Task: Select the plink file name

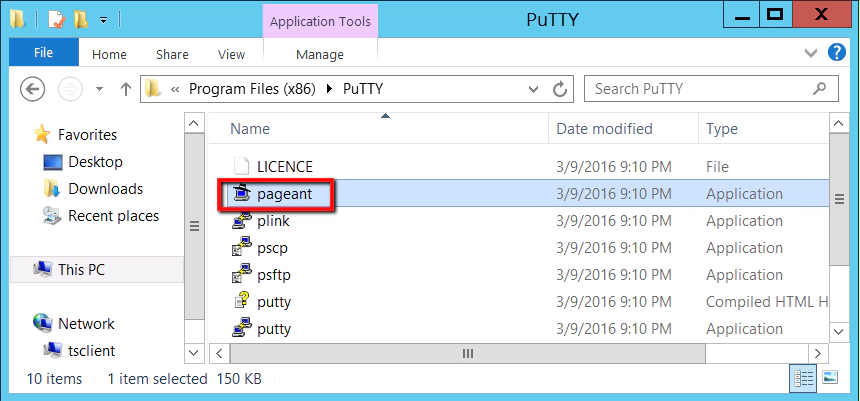Action: click(x=273, y=221)
